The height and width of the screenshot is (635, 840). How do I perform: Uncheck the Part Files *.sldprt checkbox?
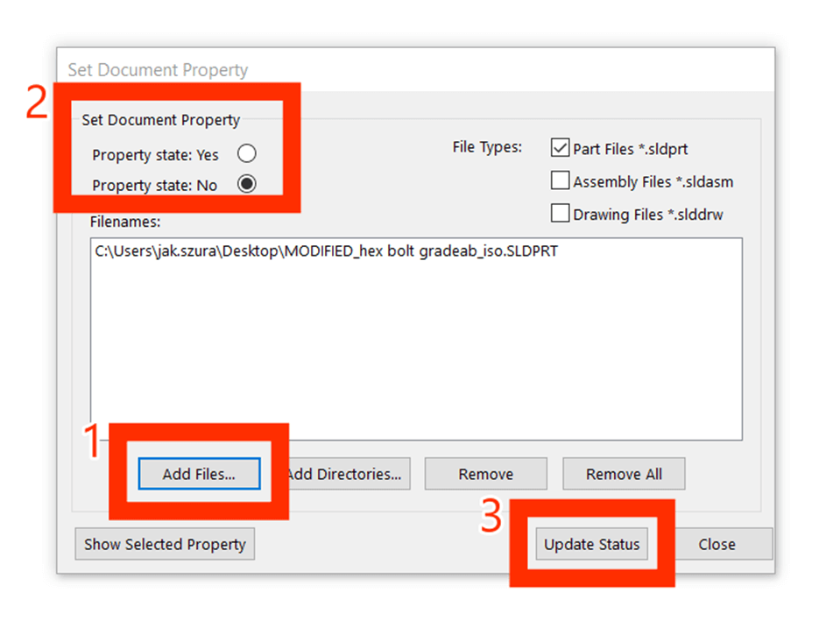pos(560,148)
